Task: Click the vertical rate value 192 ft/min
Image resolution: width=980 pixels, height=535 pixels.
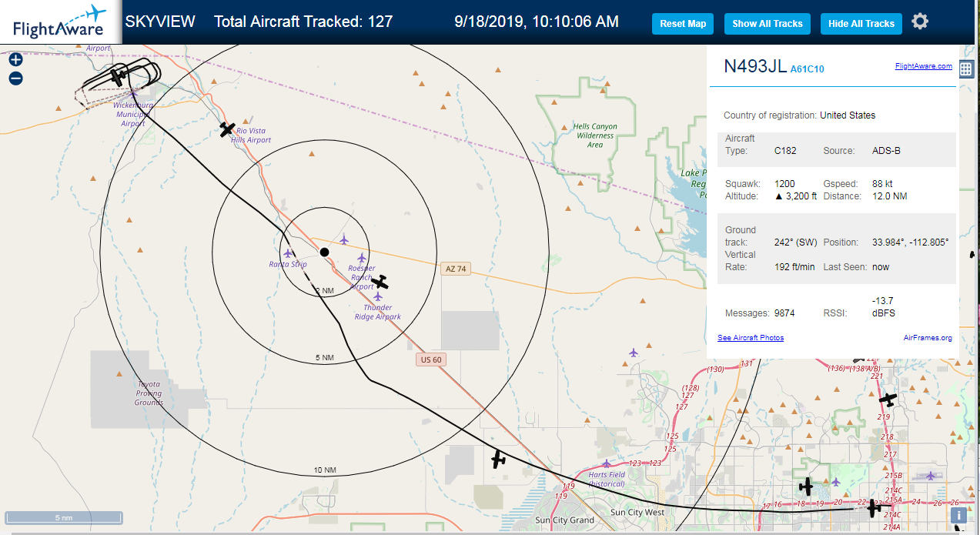Action: (794, 267)
